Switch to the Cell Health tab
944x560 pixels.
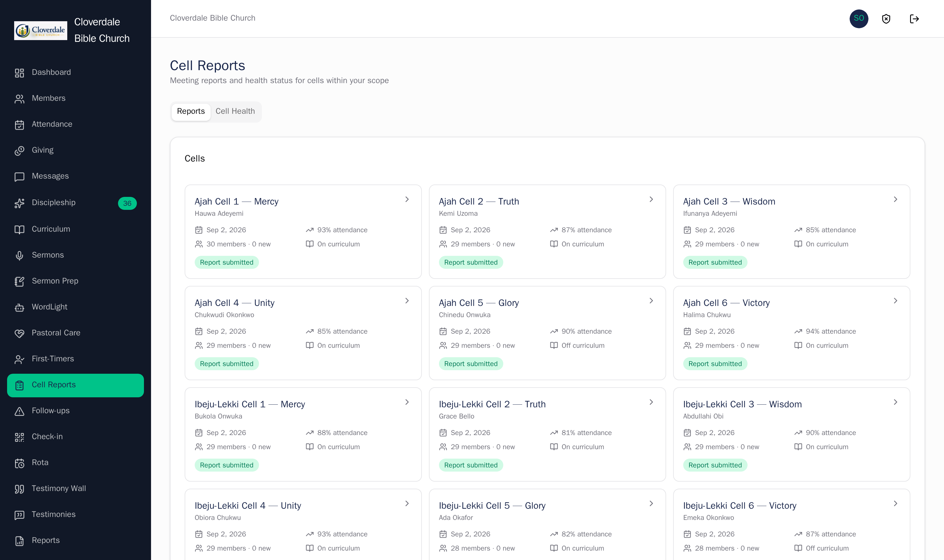(235, 111)
